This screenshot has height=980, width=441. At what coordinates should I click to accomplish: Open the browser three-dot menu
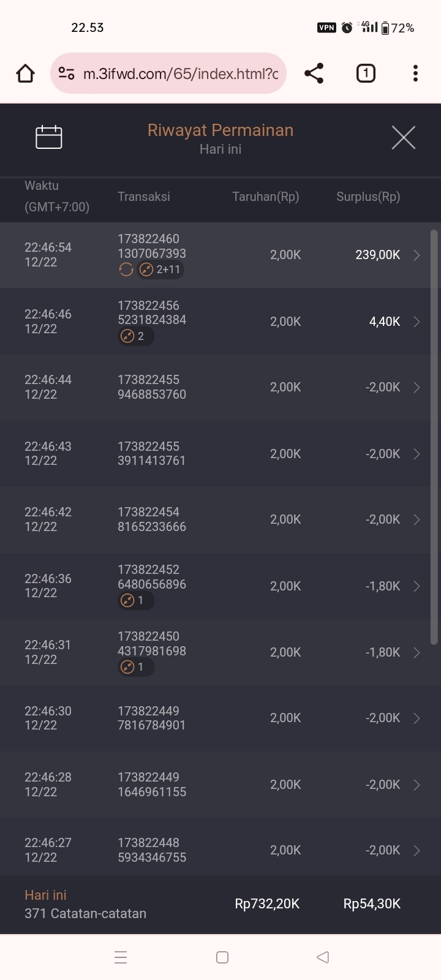(415, 73)
